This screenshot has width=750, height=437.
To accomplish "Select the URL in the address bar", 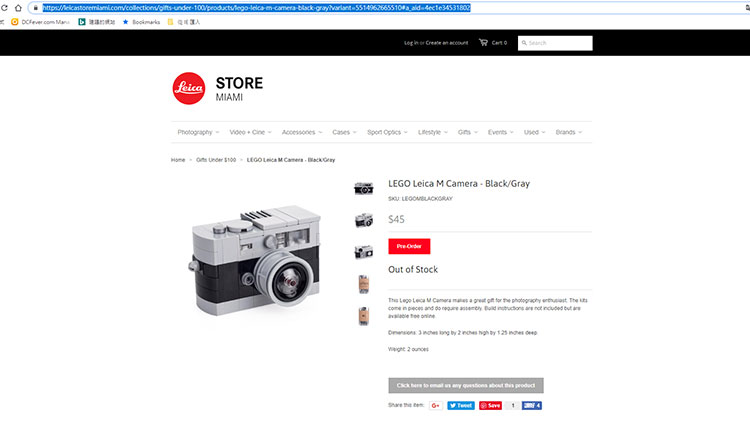I will pos(256,8).
